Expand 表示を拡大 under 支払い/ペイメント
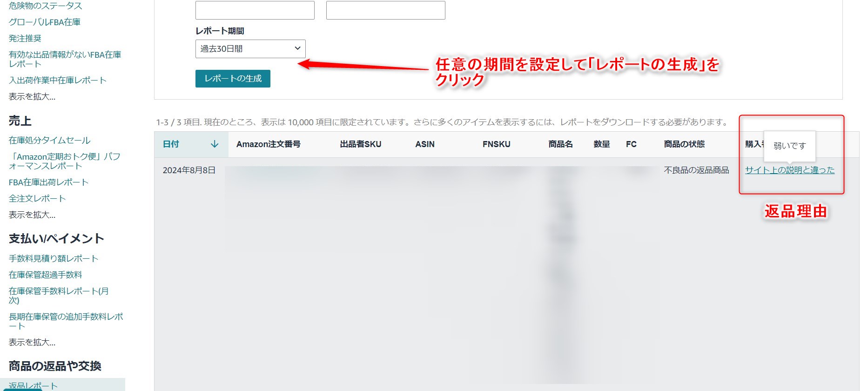This screenshot has height=391, width=868. pyautogui.click(x=32, y=342)
